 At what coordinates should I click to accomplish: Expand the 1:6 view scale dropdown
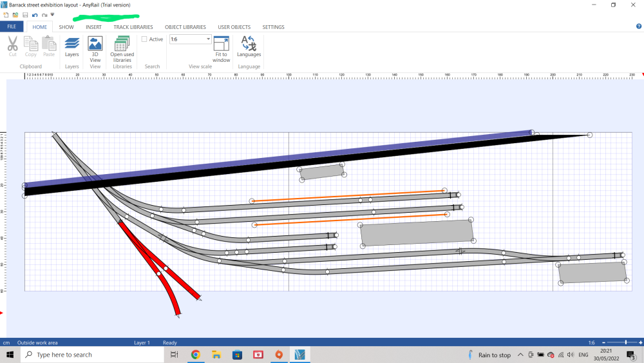click(x=208, y=39)
